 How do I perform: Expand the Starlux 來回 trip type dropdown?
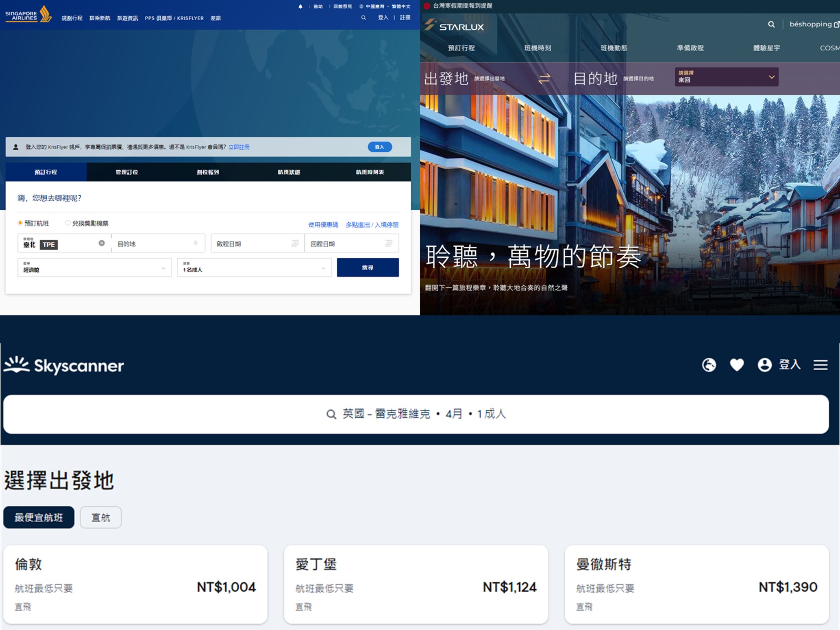pyautogui.click(x=726, y=77)
